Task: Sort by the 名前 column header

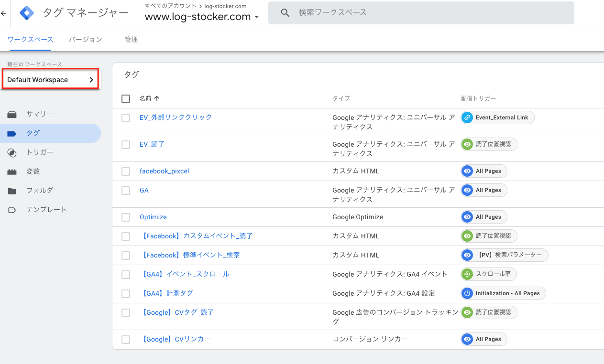Action: tap(145, 98)
